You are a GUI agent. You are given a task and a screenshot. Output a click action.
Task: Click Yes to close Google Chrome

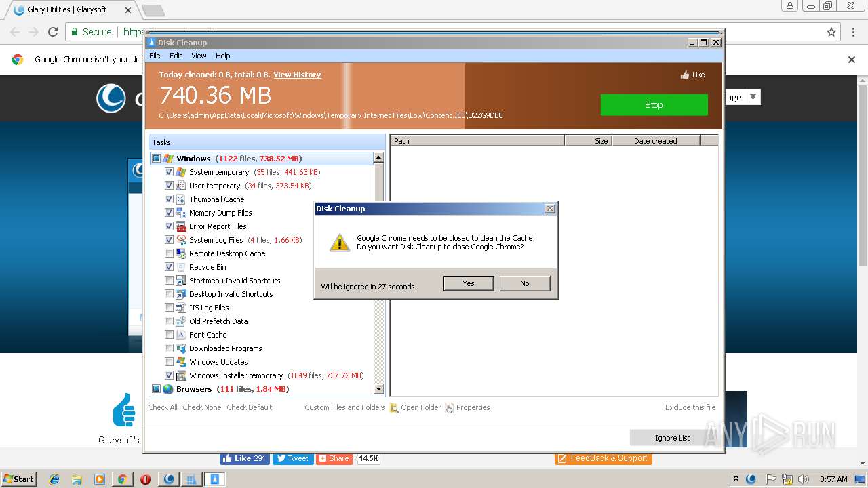point(469,283)
